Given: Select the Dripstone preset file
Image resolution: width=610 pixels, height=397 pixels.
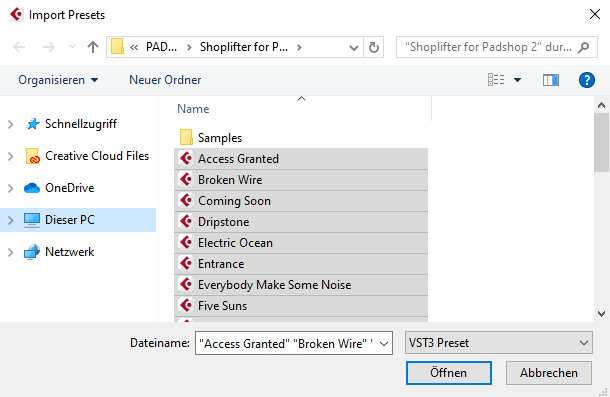Looking at the screenshot, I should (x=301, y=222).
